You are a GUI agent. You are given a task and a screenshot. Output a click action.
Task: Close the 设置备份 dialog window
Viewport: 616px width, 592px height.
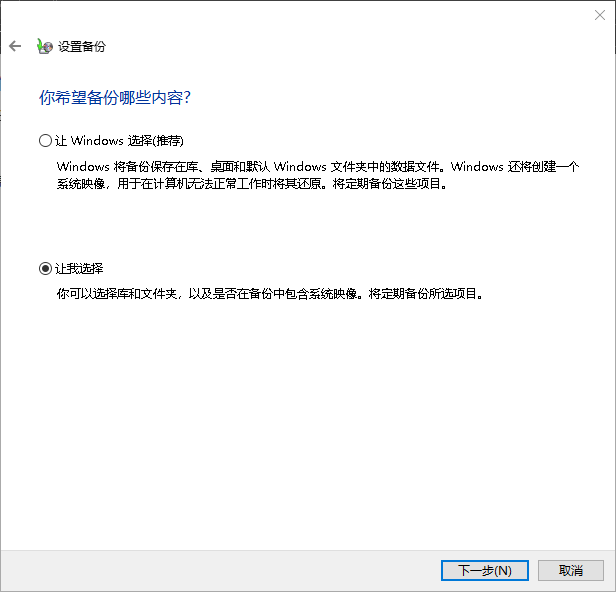tap(600, 15)
